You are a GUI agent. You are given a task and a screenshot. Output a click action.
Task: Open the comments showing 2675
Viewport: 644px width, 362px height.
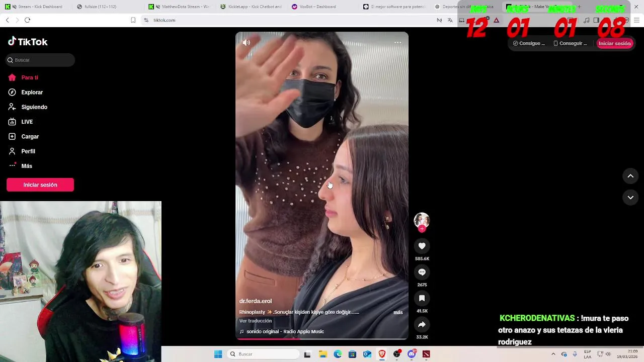pos(422,272)
